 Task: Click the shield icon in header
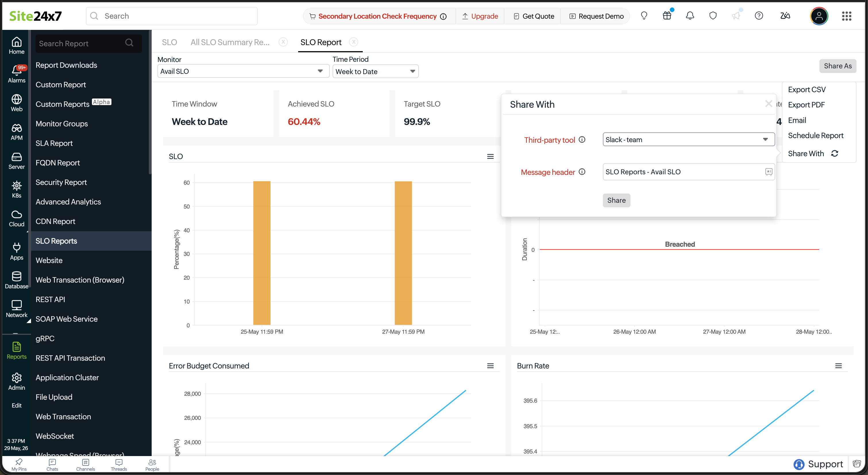point(713,16)
